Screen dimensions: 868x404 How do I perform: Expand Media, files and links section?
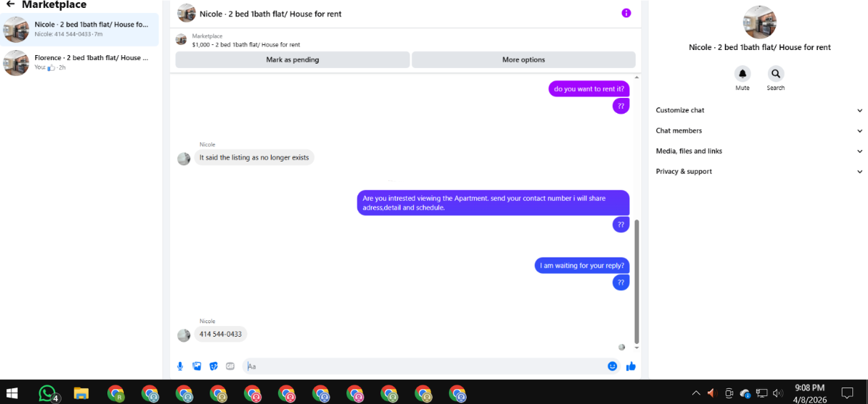[x=759, y=151]
